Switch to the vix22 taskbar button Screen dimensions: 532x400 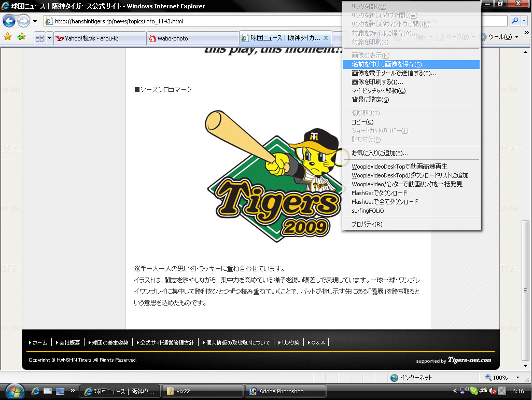pos(202,391)
